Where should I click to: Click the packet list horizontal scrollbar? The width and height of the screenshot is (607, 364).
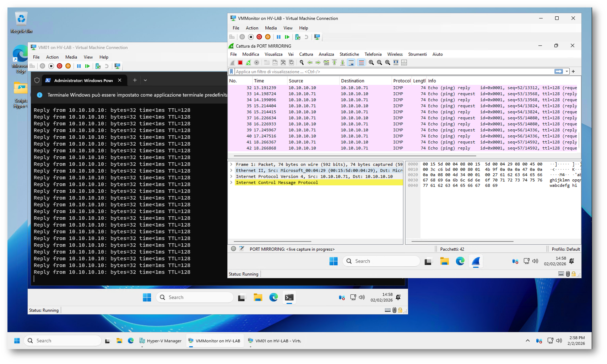354,156
